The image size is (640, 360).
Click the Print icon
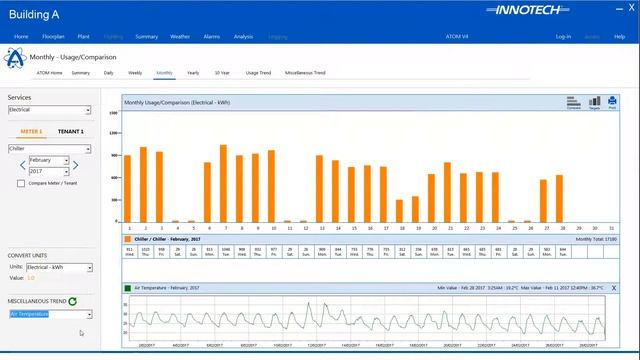click(x=612, y=102)
